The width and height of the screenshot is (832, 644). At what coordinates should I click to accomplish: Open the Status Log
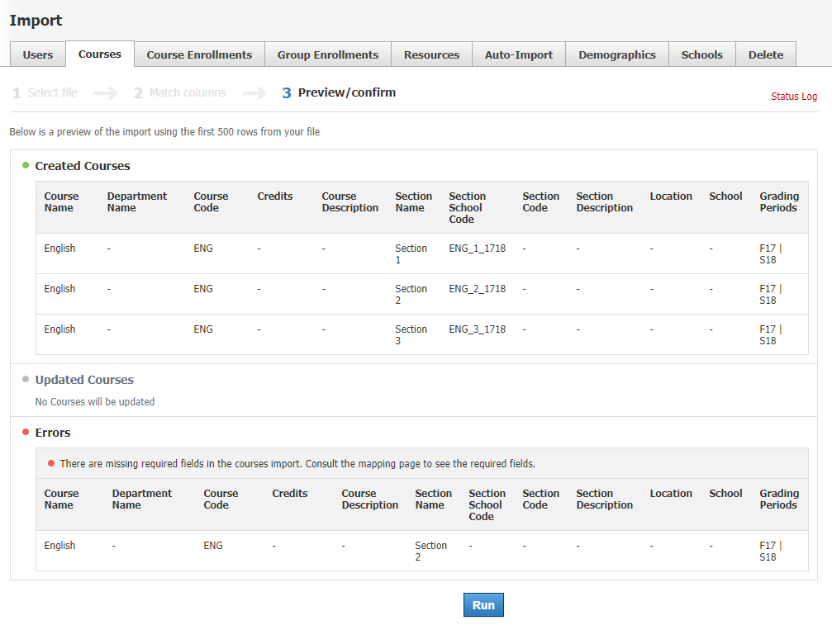(793, 97)
